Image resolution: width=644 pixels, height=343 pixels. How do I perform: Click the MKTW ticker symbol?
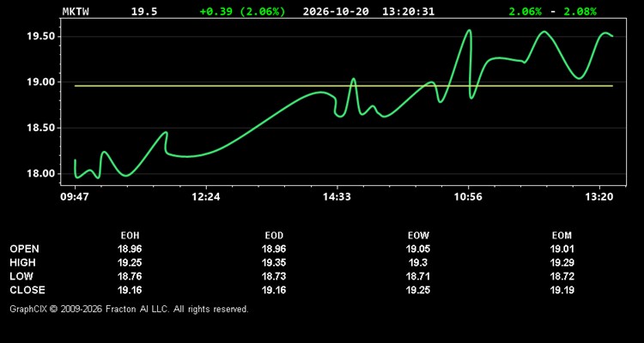76,11
